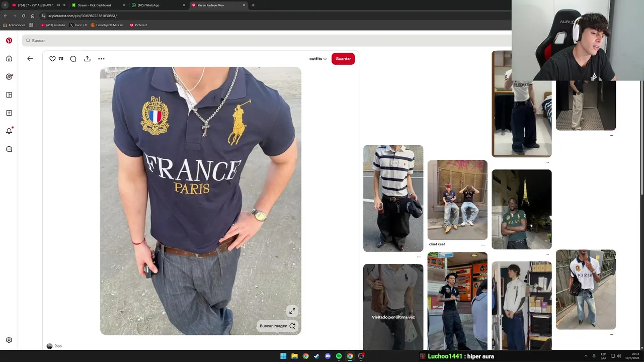Open pin more options ellipsis
The height and width of the screenshot is (362, 644).
click(x=101, y=59)
